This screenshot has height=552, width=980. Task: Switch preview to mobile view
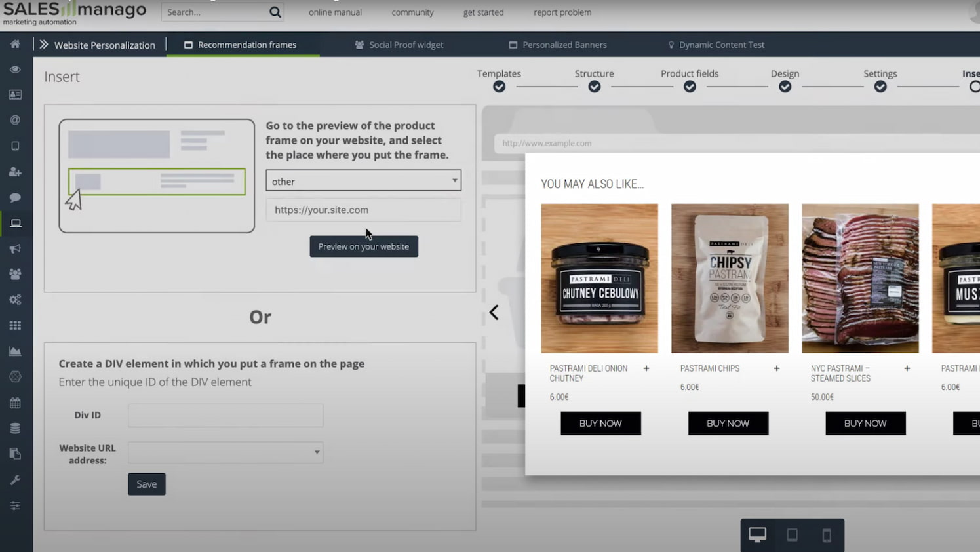pyautogui.click(x=826, y=535)
